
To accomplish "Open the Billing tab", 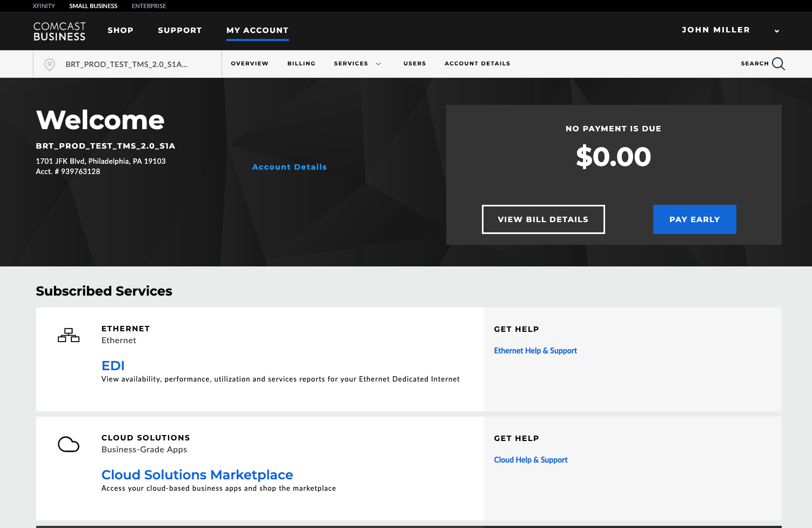I will coord(301,64).
